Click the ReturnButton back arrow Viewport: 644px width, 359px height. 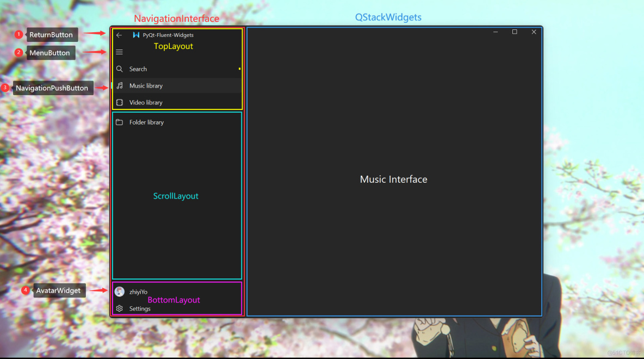(x=119, y=35)
